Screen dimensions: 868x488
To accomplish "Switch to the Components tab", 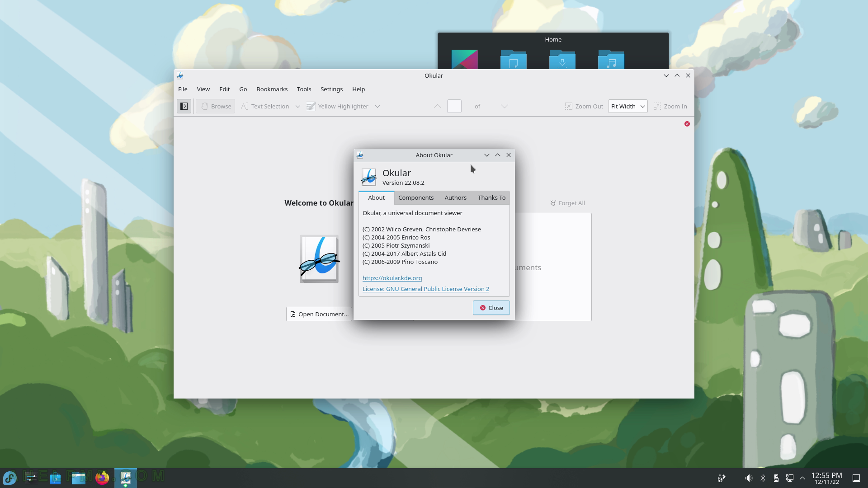I will point(416,197).
